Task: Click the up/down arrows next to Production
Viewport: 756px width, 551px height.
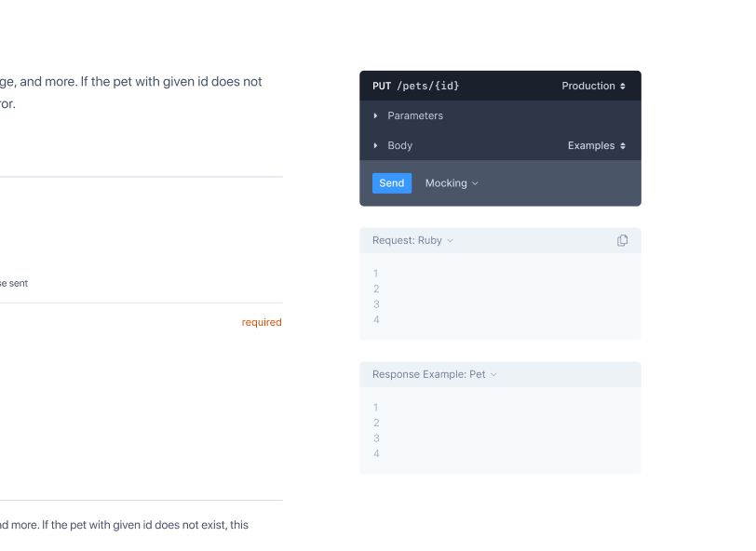Action: [x=625, y=86]
